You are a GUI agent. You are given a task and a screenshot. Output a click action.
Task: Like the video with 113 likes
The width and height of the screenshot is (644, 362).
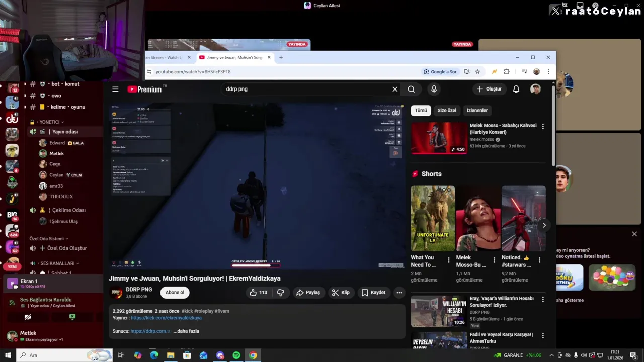coord(258,292)
